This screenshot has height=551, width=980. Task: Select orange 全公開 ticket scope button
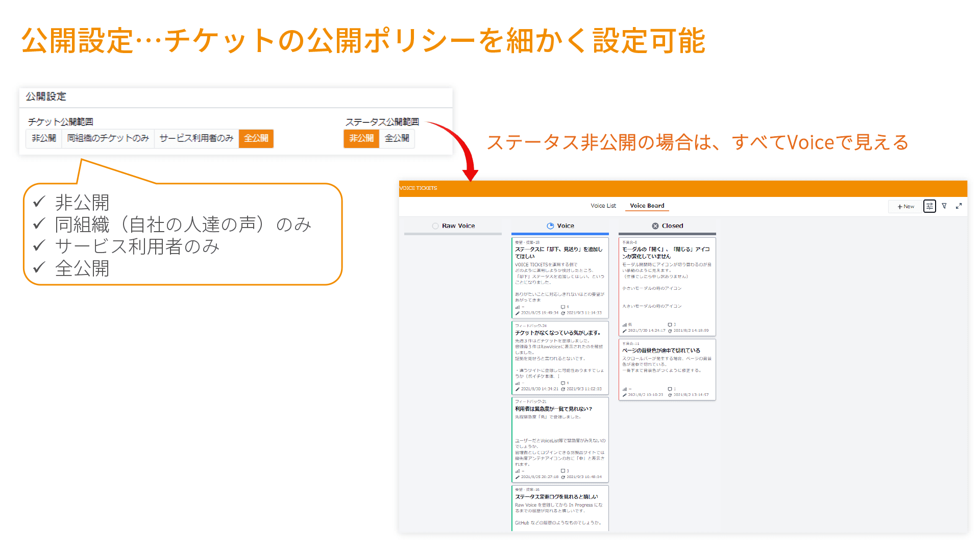256,138
